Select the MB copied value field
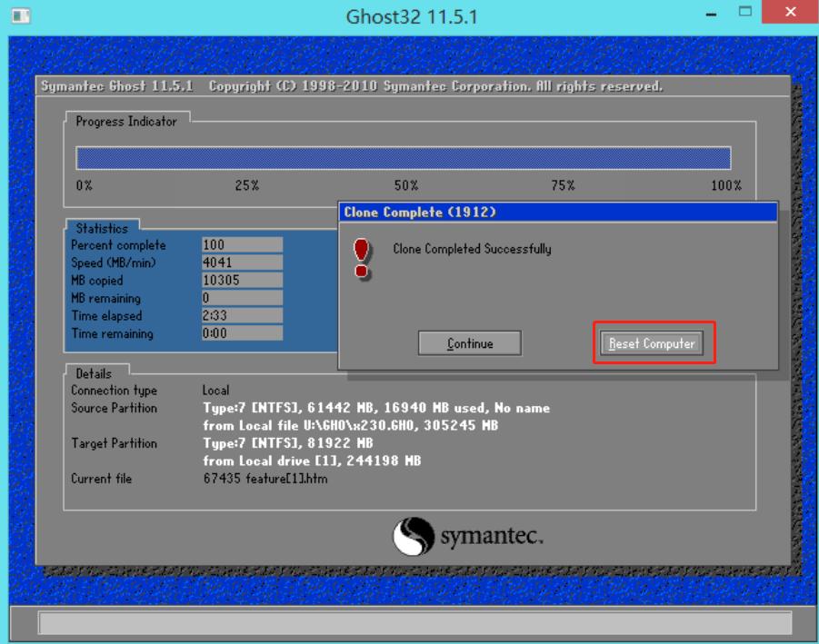Image resolution: width=819 pixels, height=644 pixels. coord(242,281)
